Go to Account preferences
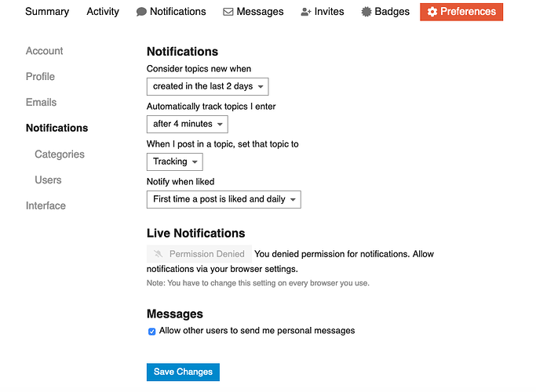This screenshot has width=536, height=392. click(x=45, y=51)
